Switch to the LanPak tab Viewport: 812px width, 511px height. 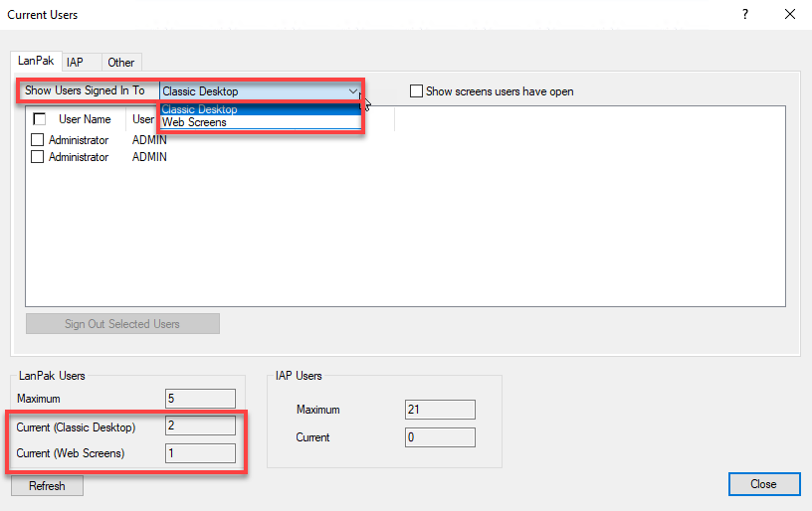coord(36,61)
